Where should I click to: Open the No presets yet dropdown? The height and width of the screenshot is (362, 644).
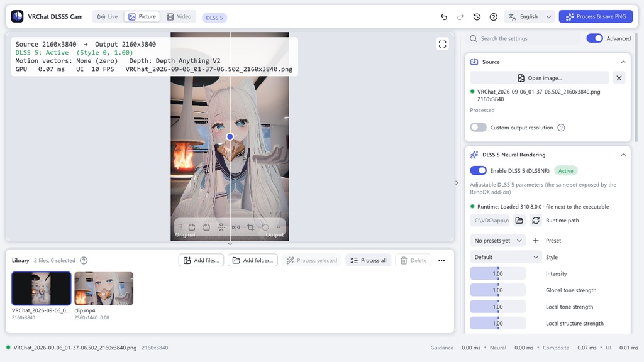point(498,241)
